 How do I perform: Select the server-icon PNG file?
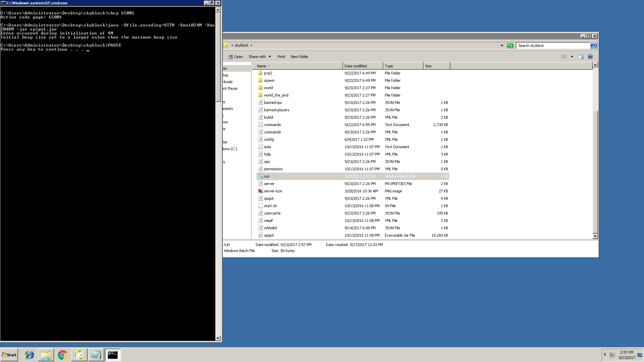pyautogui.click(x=273, y=191)
